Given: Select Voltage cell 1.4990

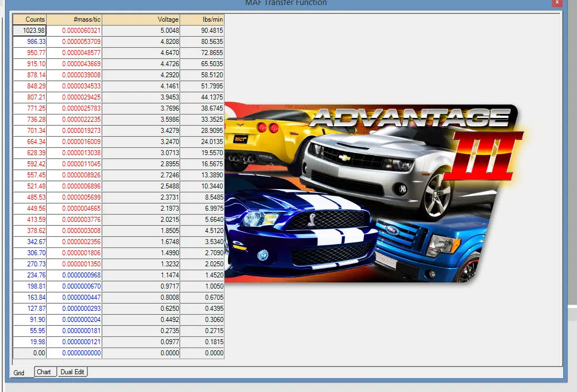Looking at the screenshot, I should pos(141,252).
